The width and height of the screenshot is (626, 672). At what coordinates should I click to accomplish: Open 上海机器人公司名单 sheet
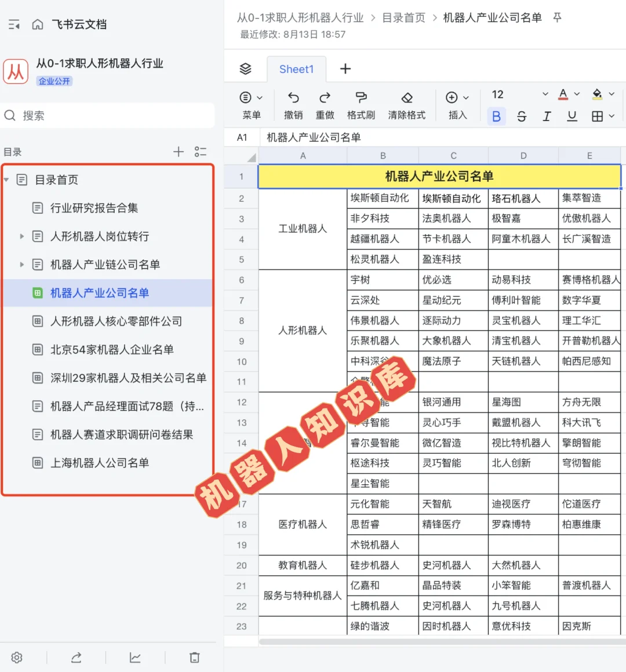(100, 462)
